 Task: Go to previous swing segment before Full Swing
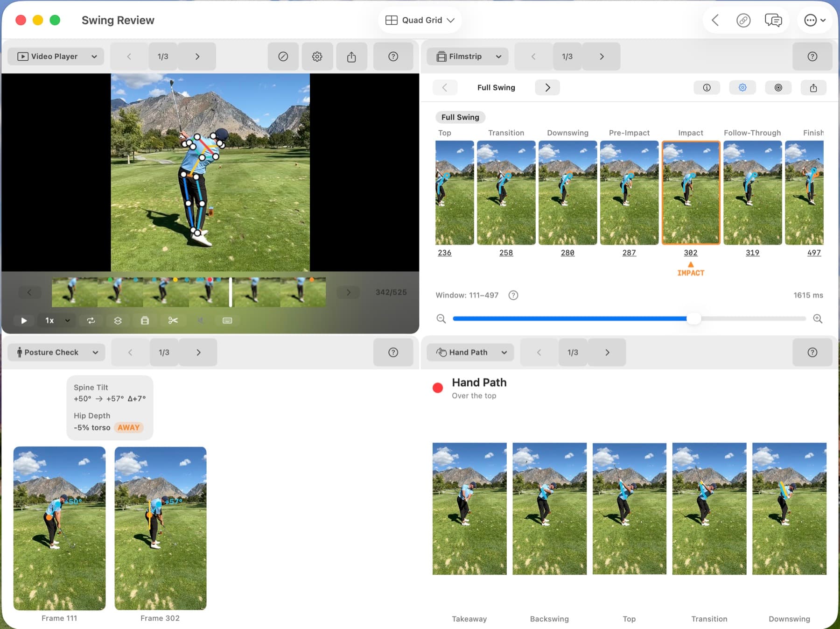pos(445,87)
